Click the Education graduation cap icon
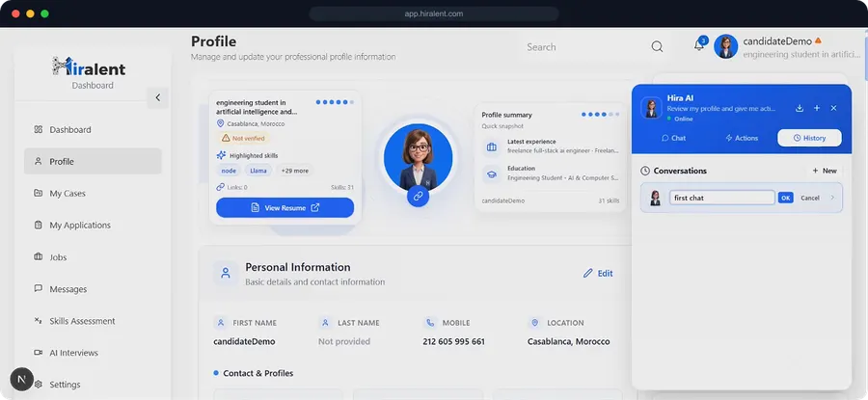This screenshot has height=400, width=868. pyautogui.click(x=491, y=173)
